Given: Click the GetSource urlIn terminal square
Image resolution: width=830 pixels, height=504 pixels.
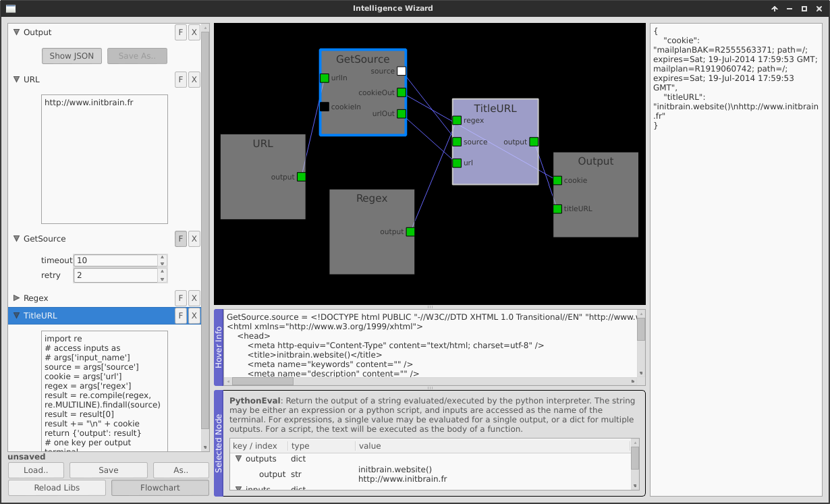Looking at the screenshot, I should coord(325,78).
